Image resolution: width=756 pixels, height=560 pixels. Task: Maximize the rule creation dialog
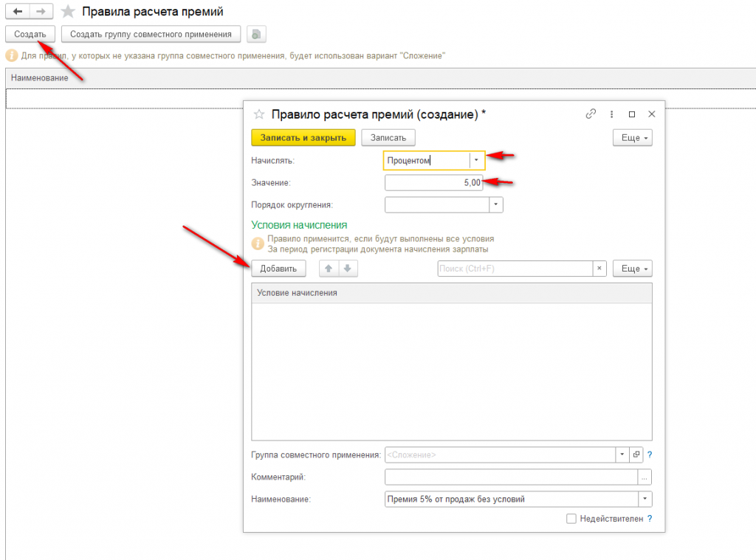pos(632,114)
